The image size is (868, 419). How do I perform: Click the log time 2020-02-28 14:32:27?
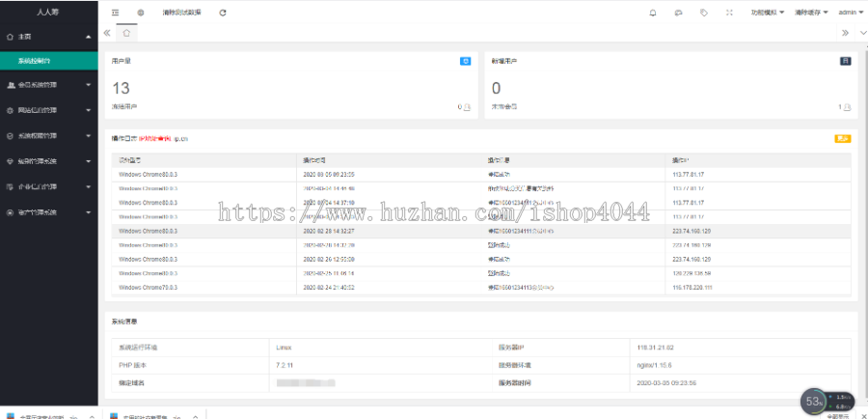click(329, 231)
